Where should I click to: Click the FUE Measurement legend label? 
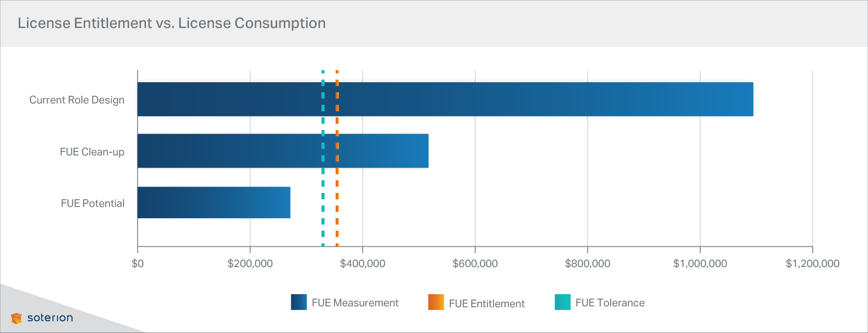pos(355,303)
